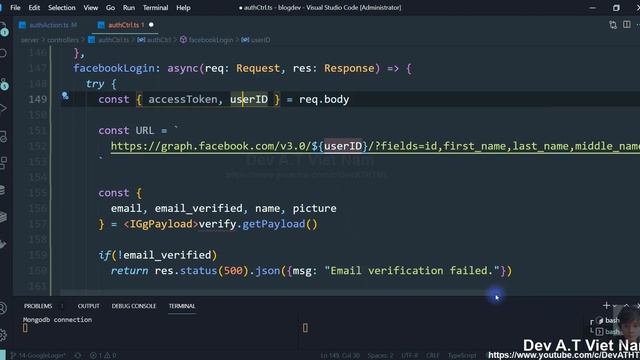Click the "Email verification failed." string
640x360 pixels.
coord(412,271)
